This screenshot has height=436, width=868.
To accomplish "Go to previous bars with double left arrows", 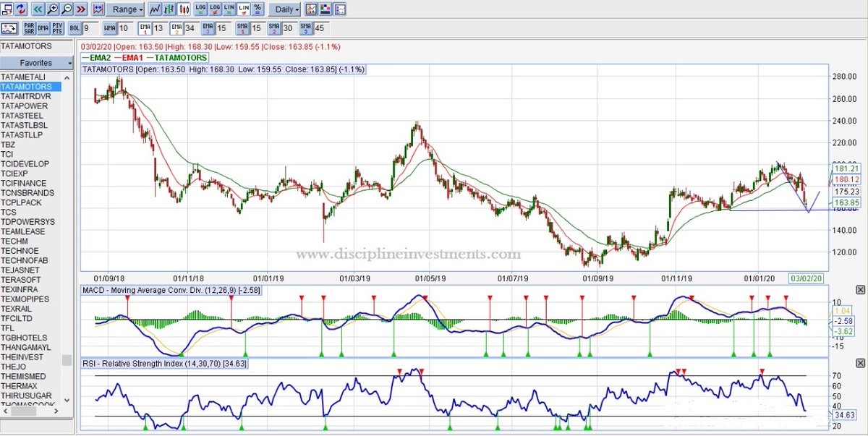I will (x=38, y=9).
